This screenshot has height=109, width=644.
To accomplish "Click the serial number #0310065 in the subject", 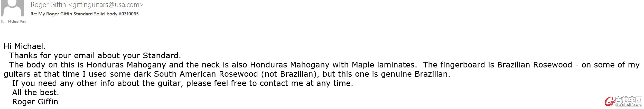I will point(129,14).
